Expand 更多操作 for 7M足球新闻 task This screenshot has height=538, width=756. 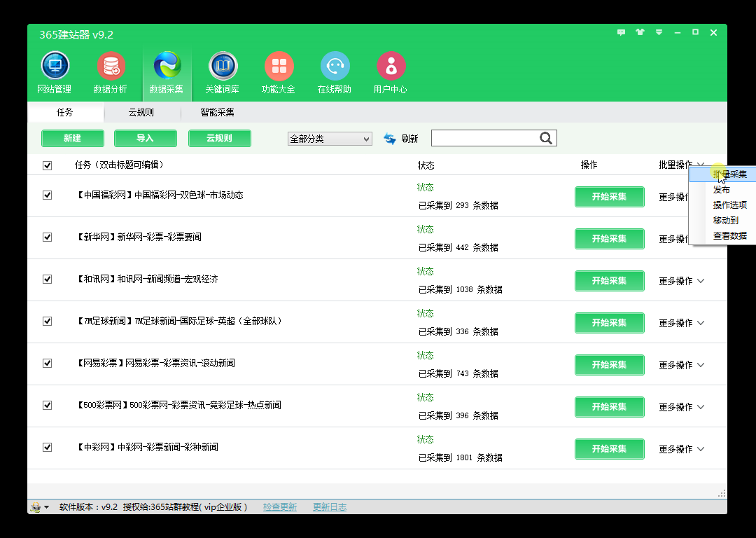681,323
